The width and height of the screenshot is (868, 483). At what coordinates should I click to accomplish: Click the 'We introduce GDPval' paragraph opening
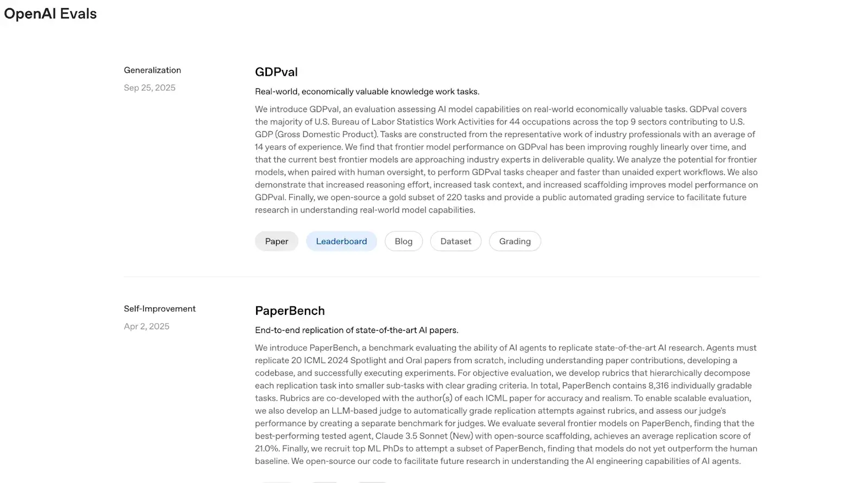(x=297, y=109)
